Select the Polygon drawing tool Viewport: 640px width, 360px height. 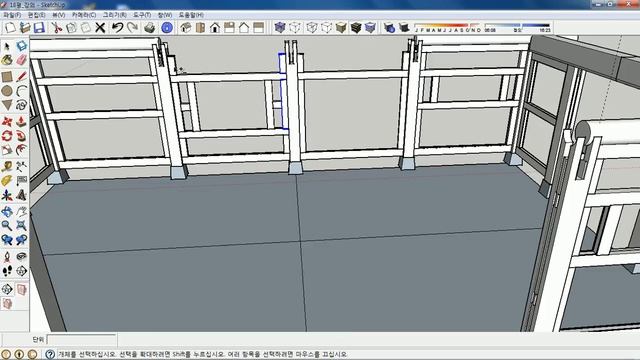[7, 105]
